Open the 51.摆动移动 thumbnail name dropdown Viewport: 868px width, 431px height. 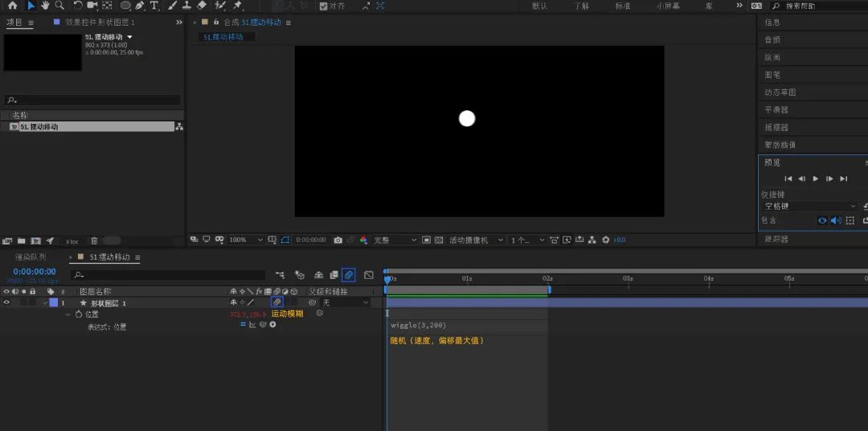coord(130,36)
